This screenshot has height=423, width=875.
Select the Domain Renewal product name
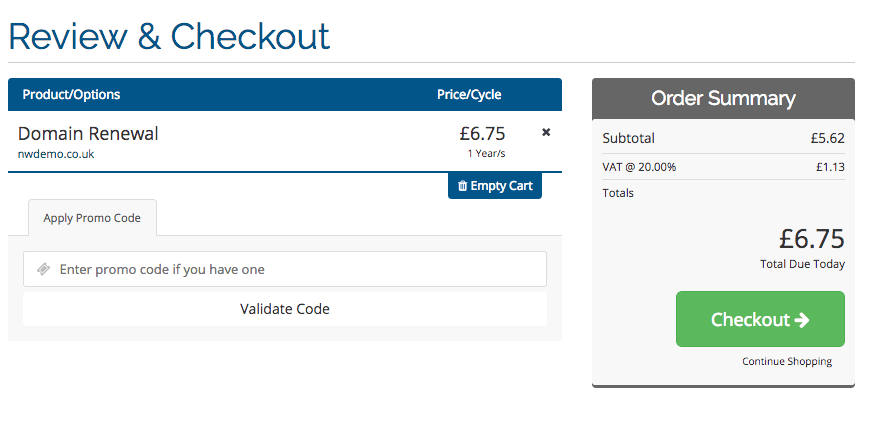(88, 134)
